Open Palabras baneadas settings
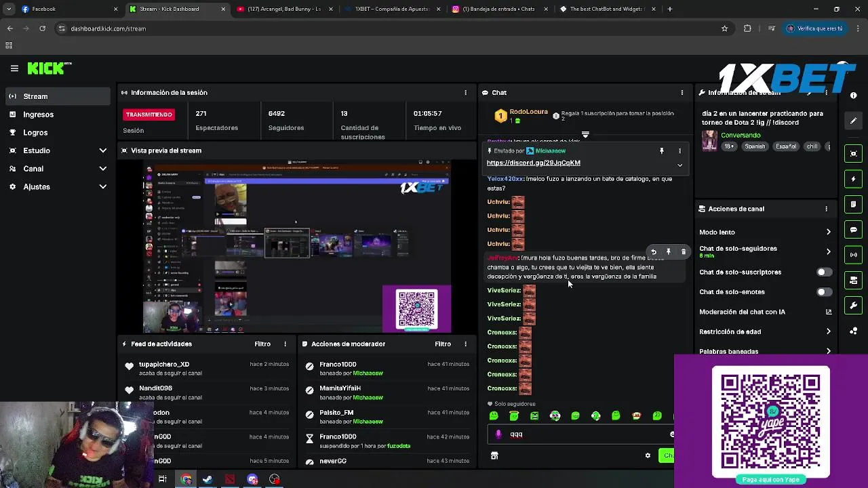This screenshot has width=868, height=488. pos(765,351)
